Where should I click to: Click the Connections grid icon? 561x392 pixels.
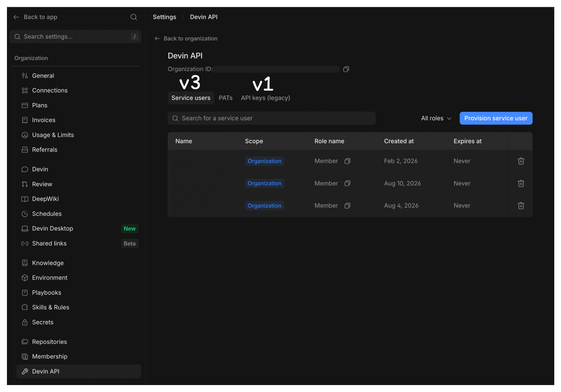coord(25,91)
